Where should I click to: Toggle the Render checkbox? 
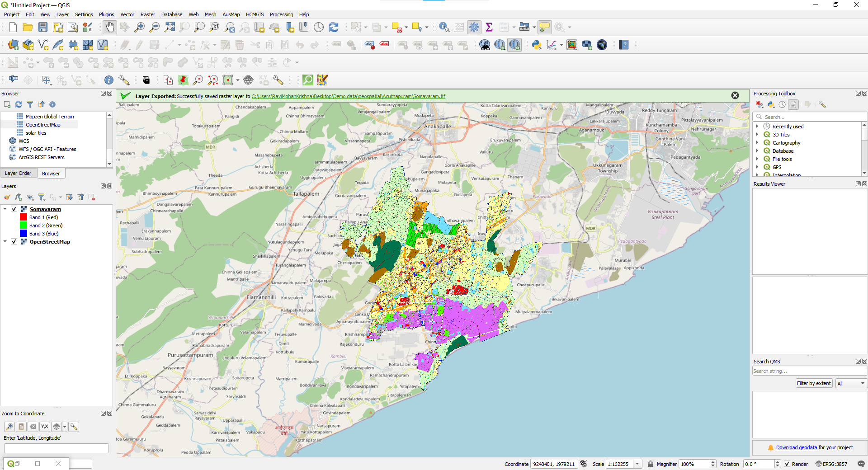pyautogui.click(x=787, y=464)
